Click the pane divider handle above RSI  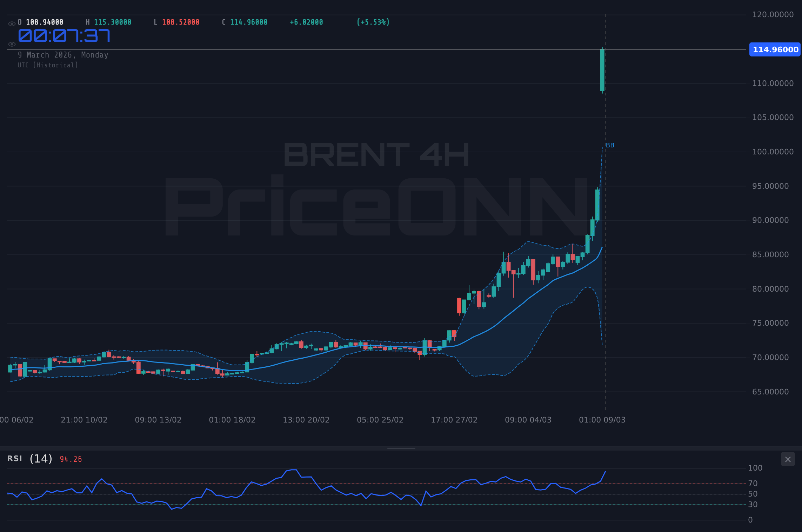[x=401, y=448]
